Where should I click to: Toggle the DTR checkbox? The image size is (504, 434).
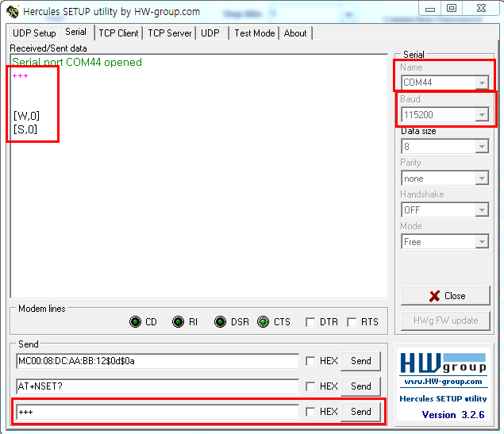pos(310,322)
